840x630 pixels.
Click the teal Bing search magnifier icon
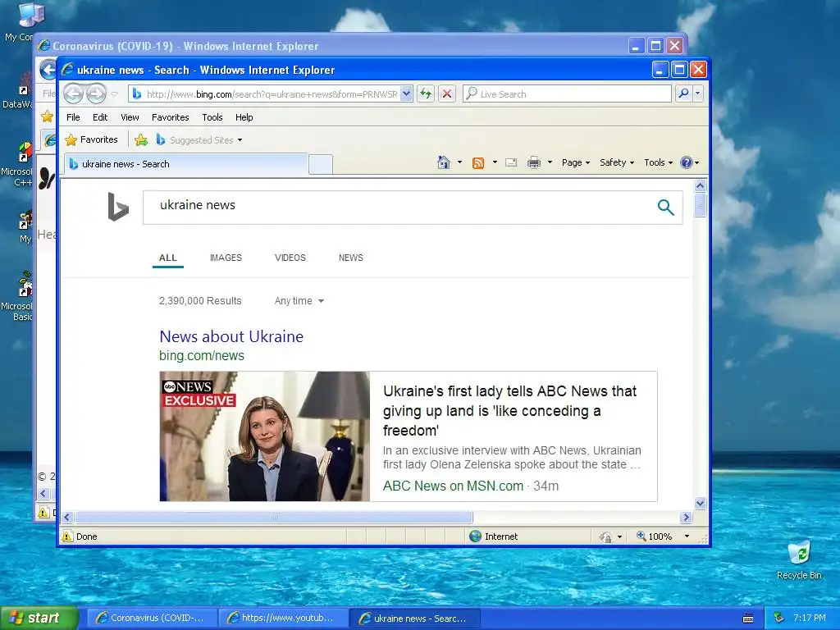pos(665,207)
